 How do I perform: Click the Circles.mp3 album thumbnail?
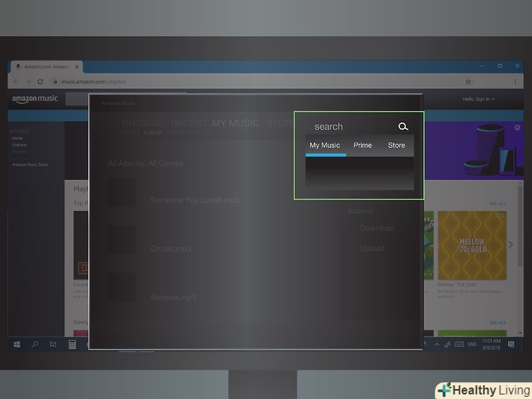pos(122,240)
